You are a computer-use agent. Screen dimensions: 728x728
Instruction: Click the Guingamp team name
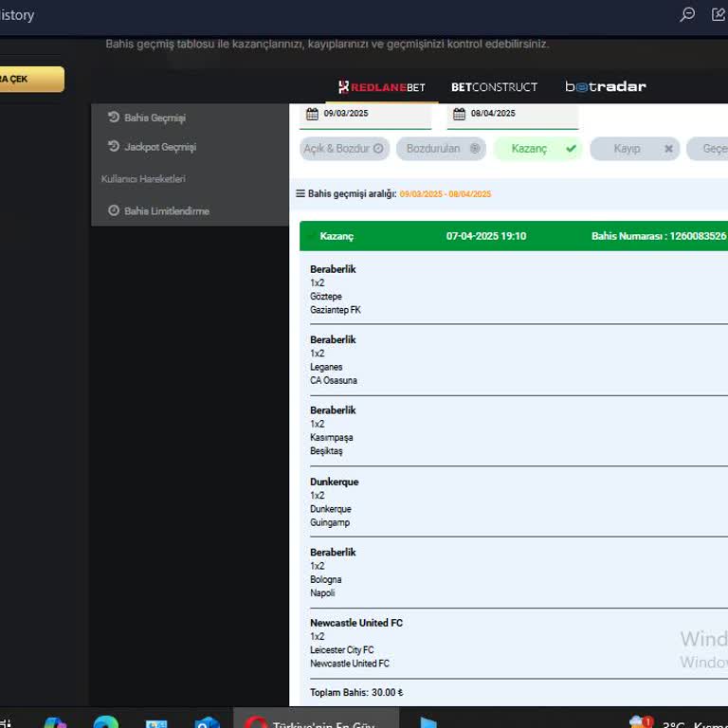(330, 522)
